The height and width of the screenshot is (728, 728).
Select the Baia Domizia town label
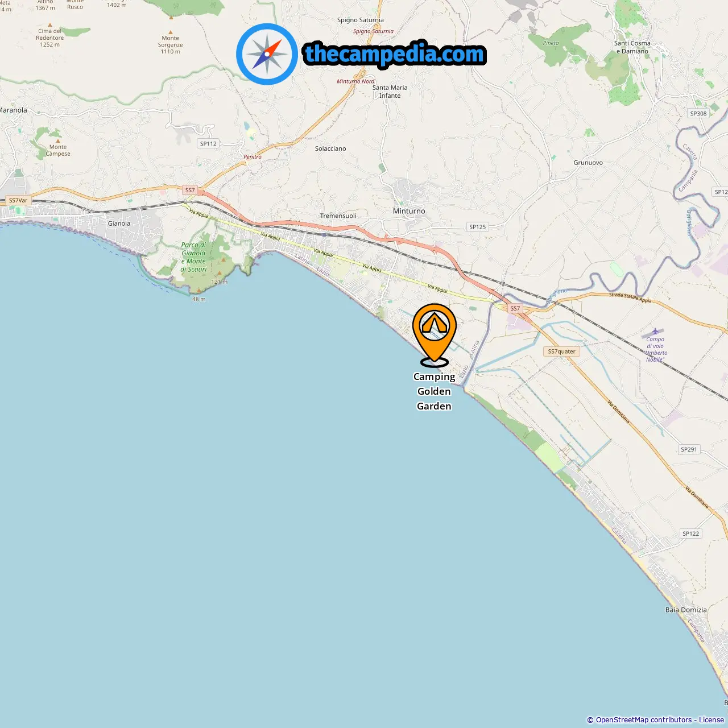[686, 610]
